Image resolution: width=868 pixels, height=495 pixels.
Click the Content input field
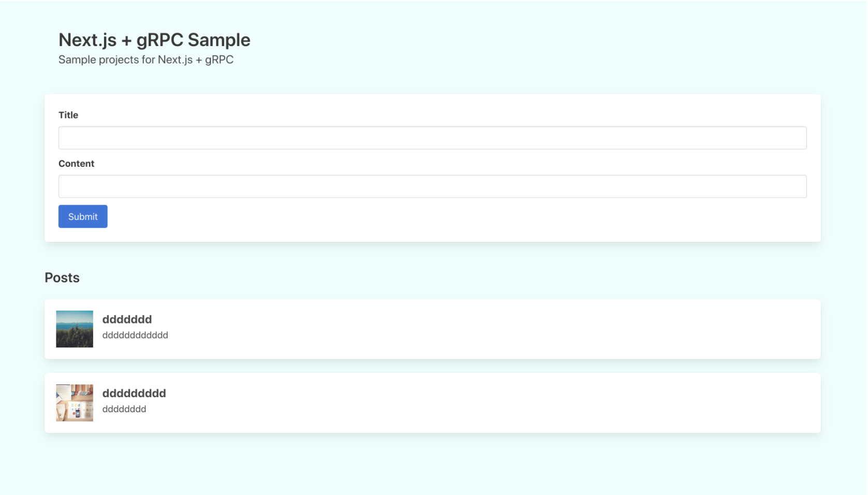432,186
